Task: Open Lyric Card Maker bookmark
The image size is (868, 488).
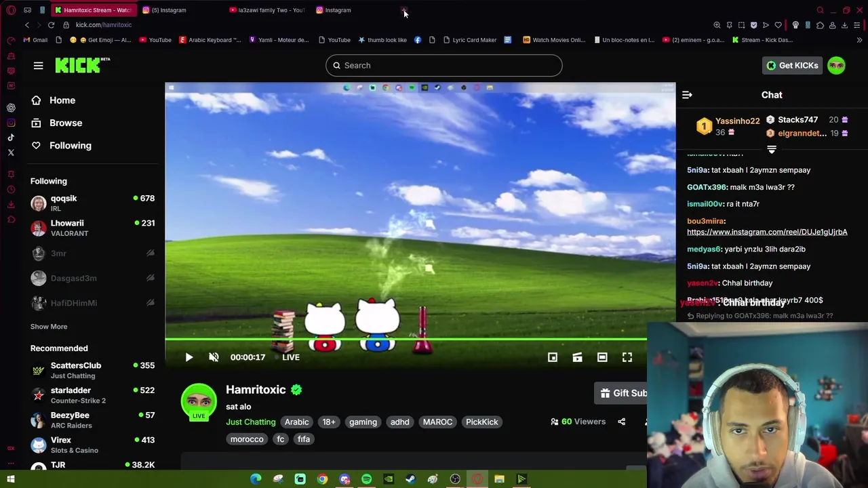Action: click(469, 40)
